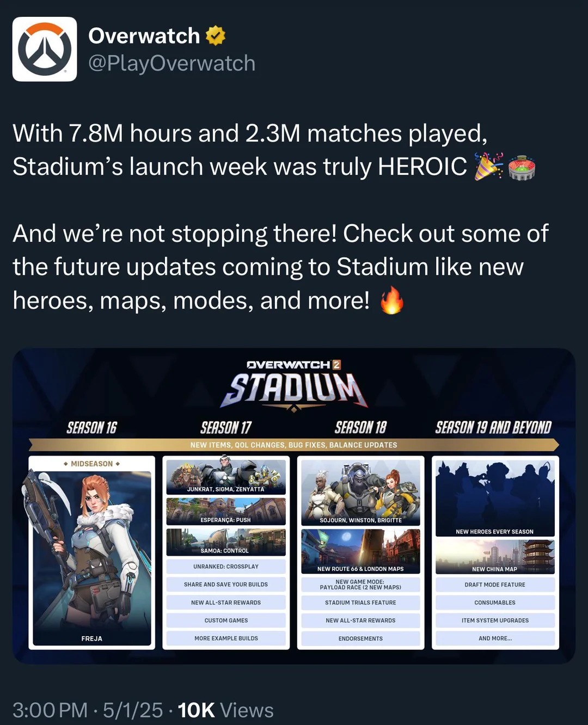Screen dimensions: 588x725
Task: Open the Overwatch display name
Action: coord(144,36)
